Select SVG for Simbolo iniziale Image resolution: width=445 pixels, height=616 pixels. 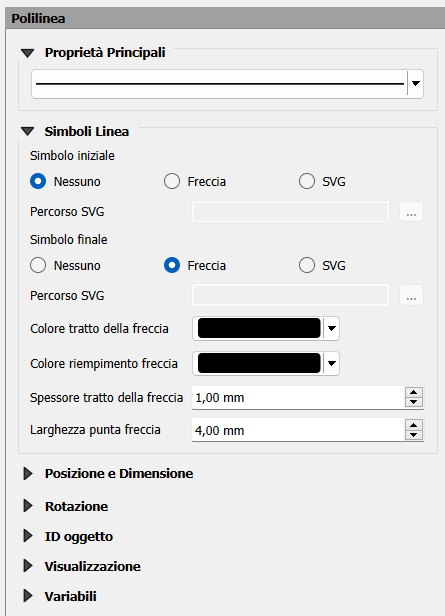(307, 182)
